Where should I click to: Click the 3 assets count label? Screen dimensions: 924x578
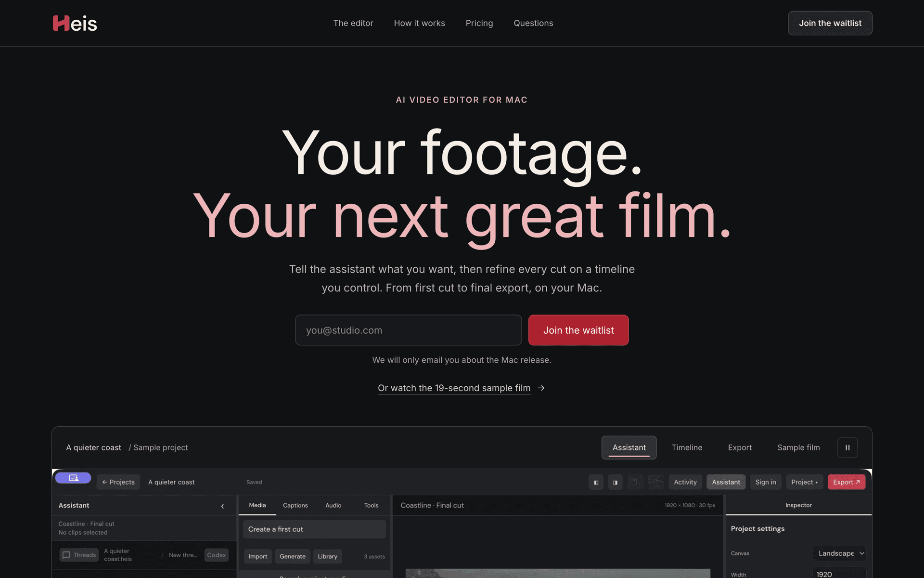[x=374, y=557]
